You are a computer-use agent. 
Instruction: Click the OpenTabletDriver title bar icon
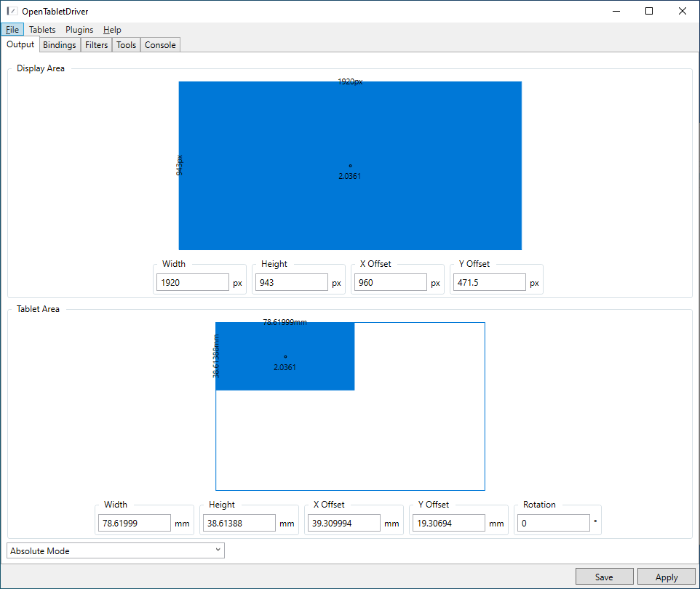[x=12, y=11]
